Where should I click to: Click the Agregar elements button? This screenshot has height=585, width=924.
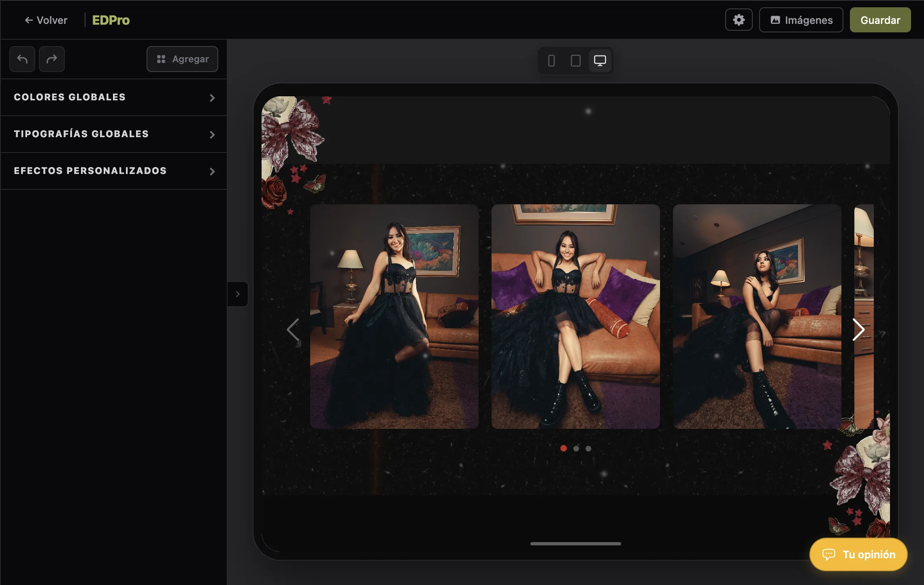pos(182,59)
